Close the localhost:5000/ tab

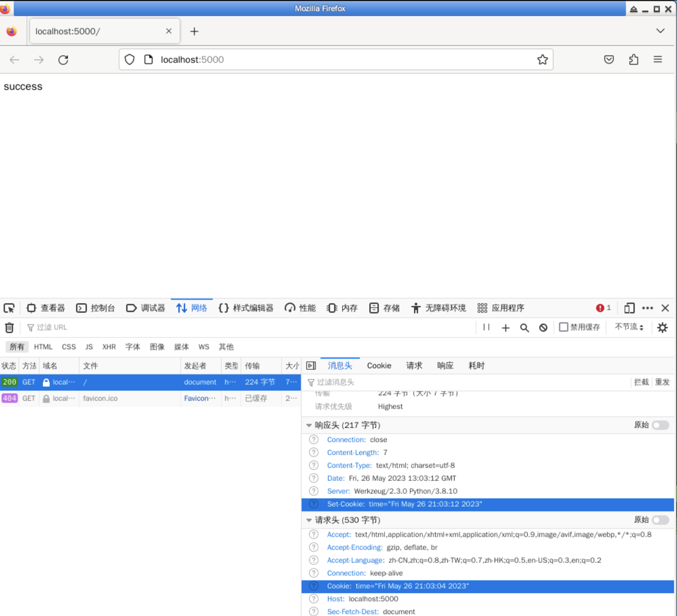[x=169, y=31]
